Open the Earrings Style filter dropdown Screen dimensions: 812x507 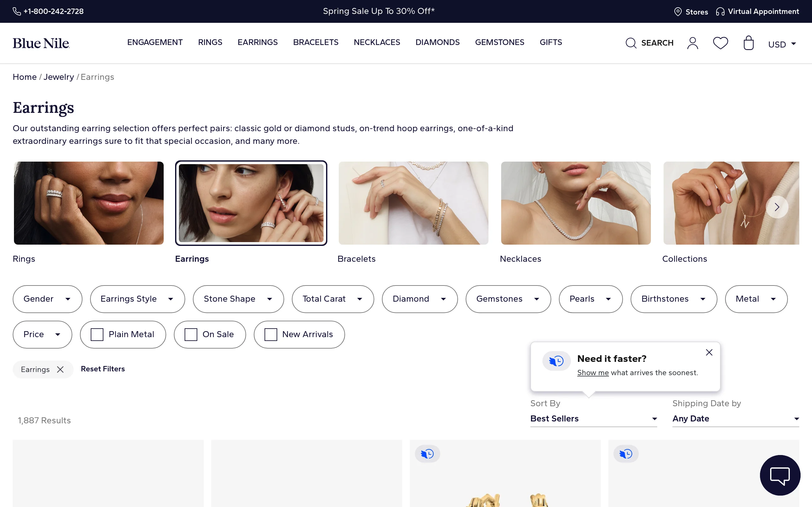click(137, 299)
